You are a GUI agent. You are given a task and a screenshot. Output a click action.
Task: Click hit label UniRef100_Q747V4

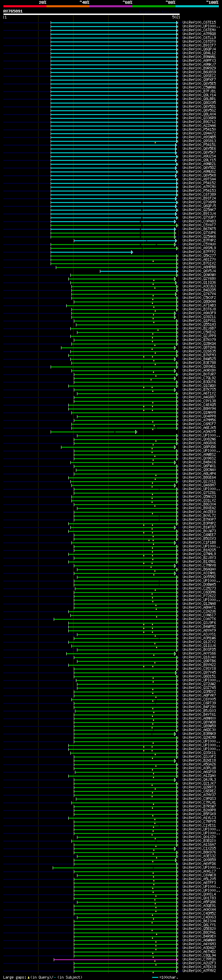199,294
